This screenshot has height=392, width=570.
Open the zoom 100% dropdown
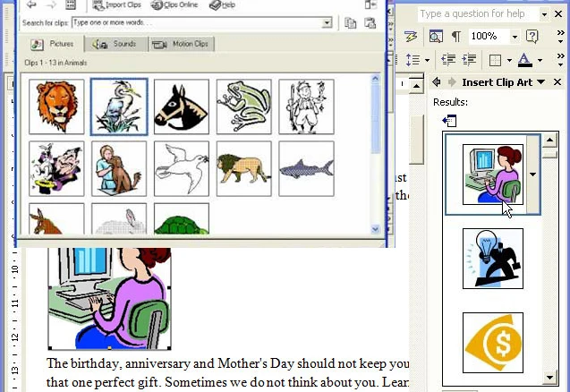(x=515, y=37)
